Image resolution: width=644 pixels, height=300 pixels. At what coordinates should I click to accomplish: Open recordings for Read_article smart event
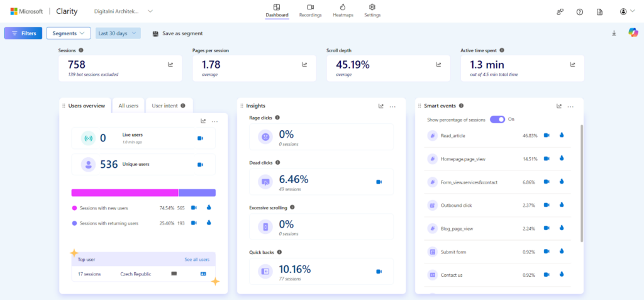click(x=547, y=135)
